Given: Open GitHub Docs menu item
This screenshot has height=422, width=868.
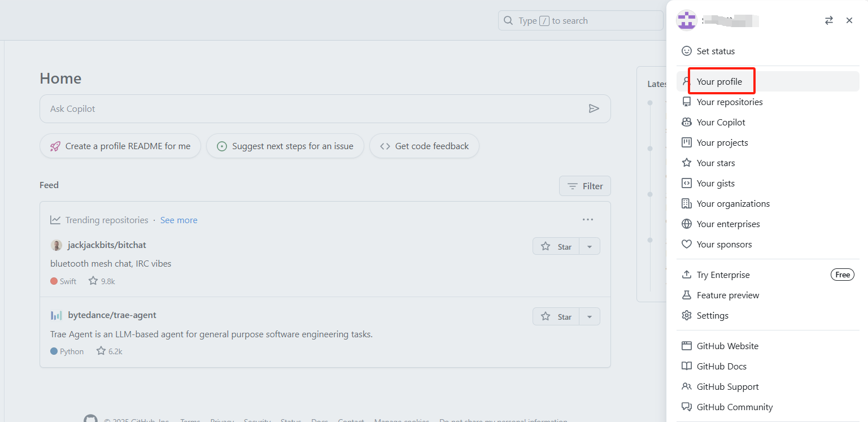Looking at the screenshot, I should 768,366.
